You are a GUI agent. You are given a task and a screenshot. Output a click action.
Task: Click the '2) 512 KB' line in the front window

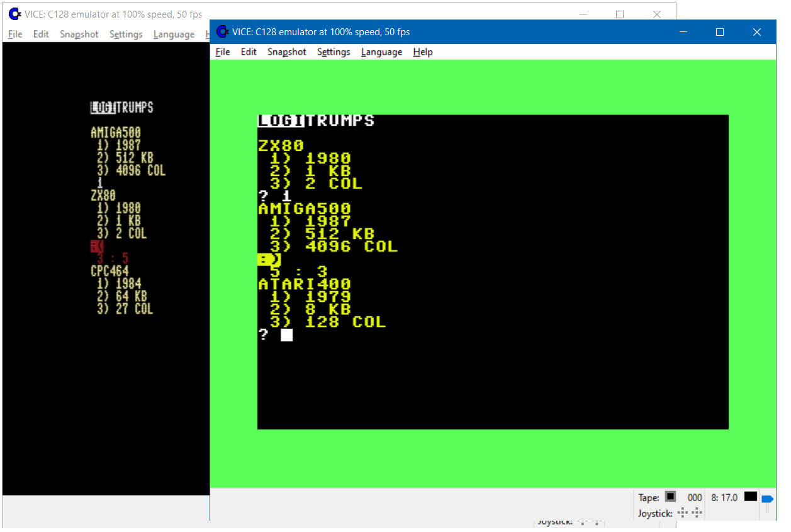[322, 234]
